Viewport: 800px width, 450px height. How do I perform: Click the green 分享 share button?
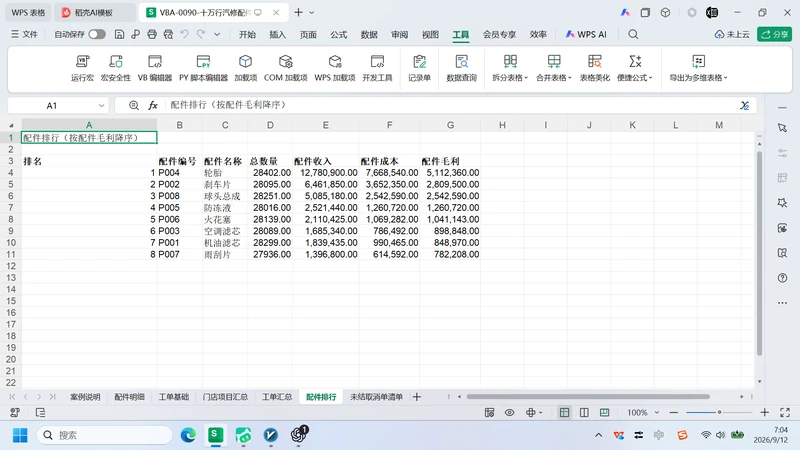pos(774,34)
